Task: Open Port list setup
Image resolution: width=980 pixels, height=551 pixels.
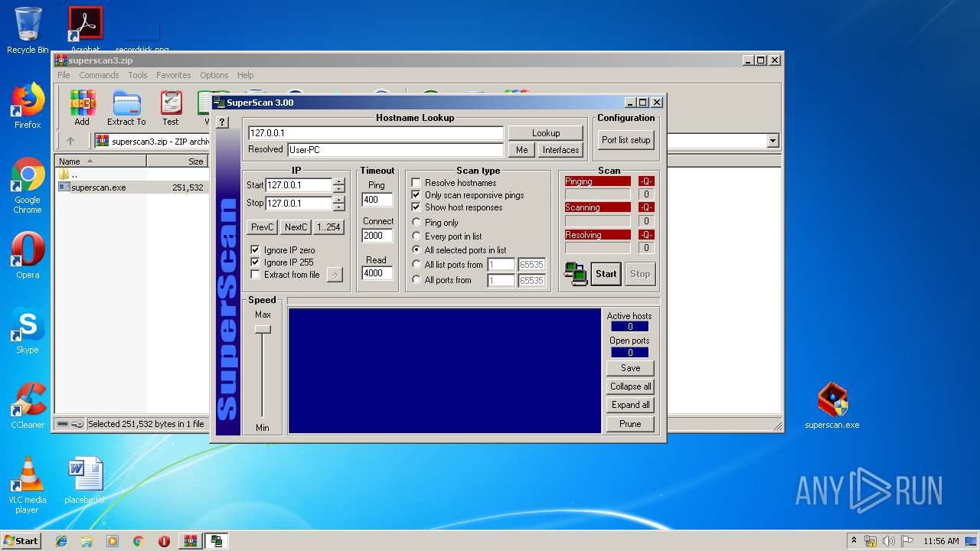Action: (x=626, y=140)
